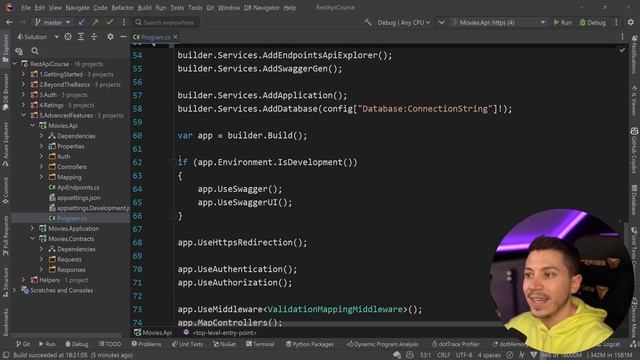Expand the 1.GettingStarted folder
640x360 pixels.
tap(23, 74)
